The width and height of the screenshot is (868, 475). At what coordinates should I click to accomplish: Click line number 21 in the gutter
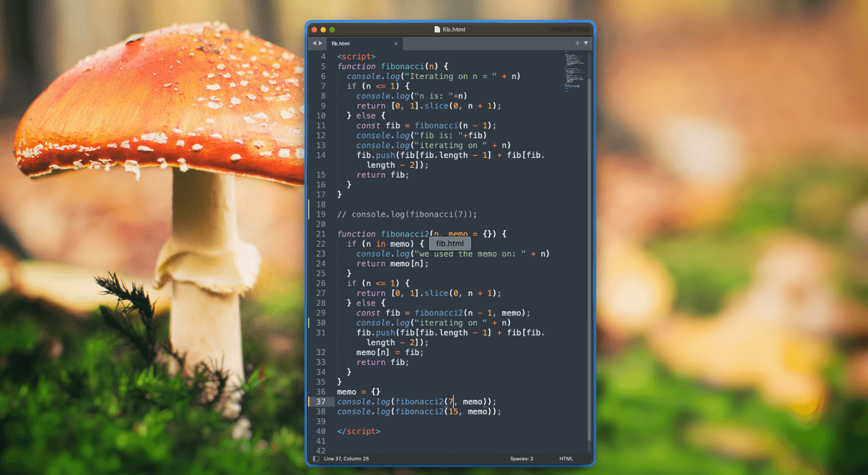click(321, 234)
